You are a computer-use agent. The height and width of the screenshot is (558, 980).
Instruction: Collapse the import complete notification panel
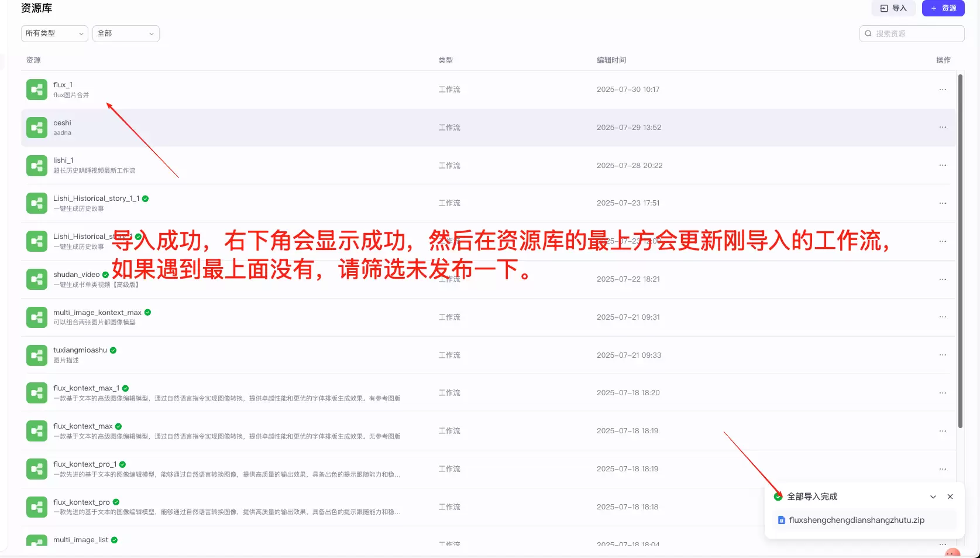tap(933, 497)
